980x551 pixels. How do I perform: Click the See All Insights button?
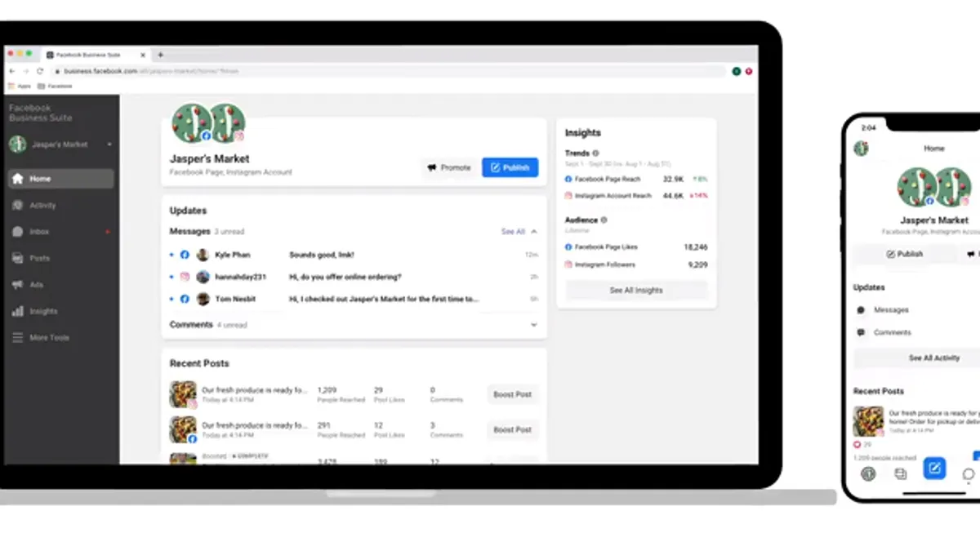636,291
